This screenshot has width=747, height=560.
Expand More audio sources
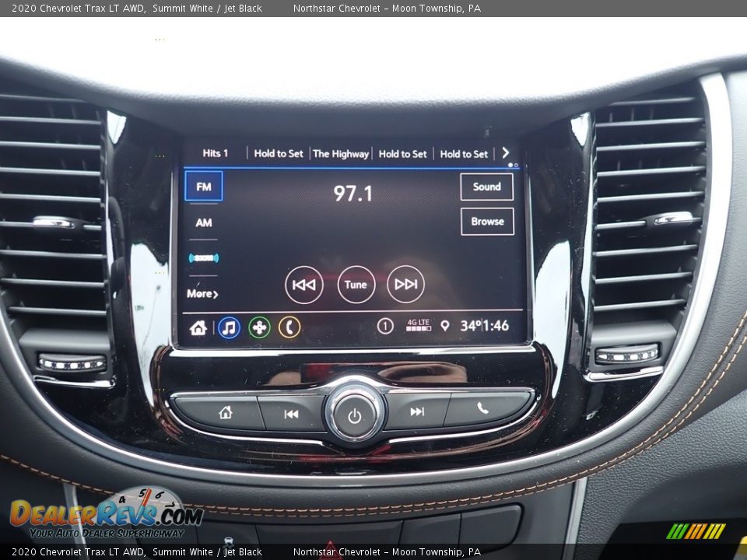202,294
